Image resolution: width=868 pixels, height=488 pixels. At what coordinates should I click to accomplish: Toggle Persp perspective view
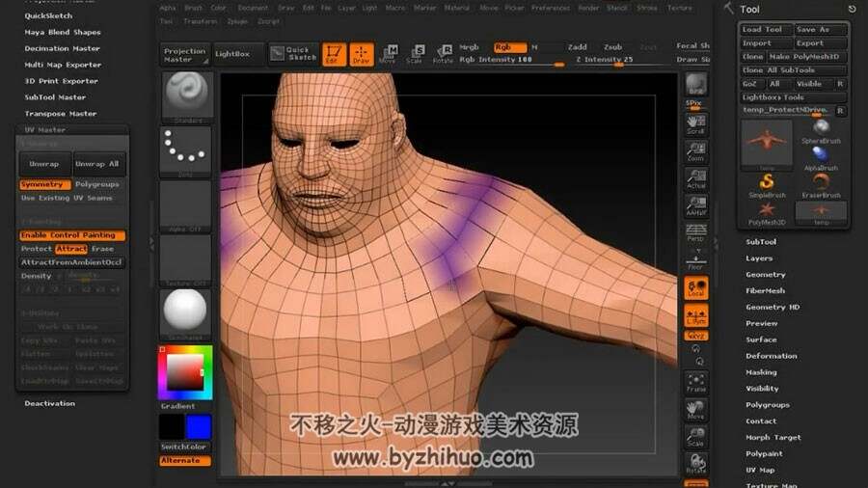695,232
